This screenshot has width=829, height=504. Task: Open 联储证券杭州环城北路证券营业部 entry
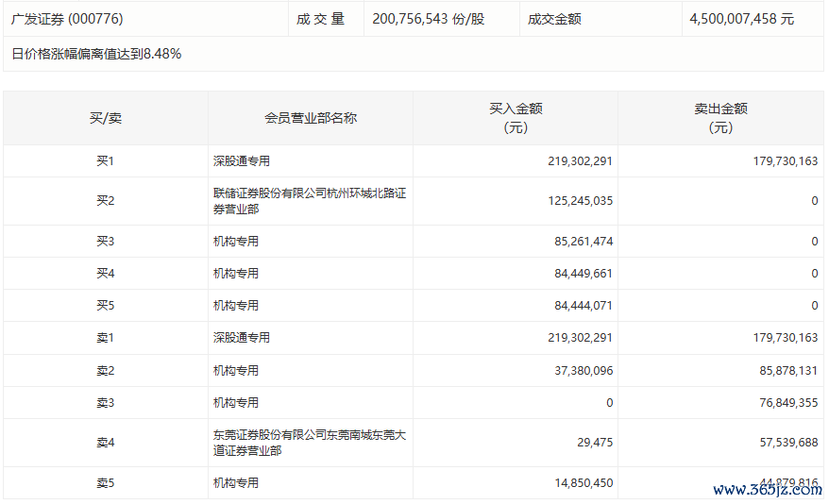(309, 201)
